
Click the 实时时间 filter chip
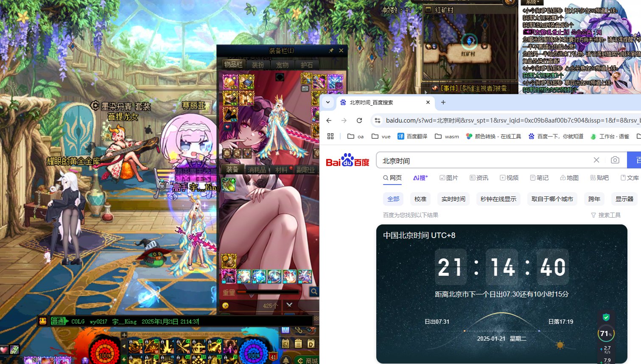pos(453,199)
